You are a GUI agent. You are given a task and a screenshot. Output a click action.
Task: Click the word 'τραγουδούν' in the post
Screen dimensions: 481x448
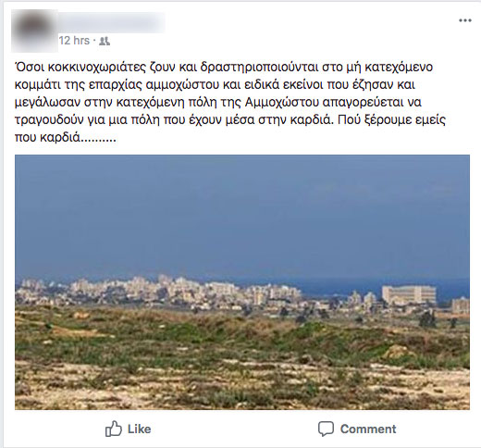49,120
